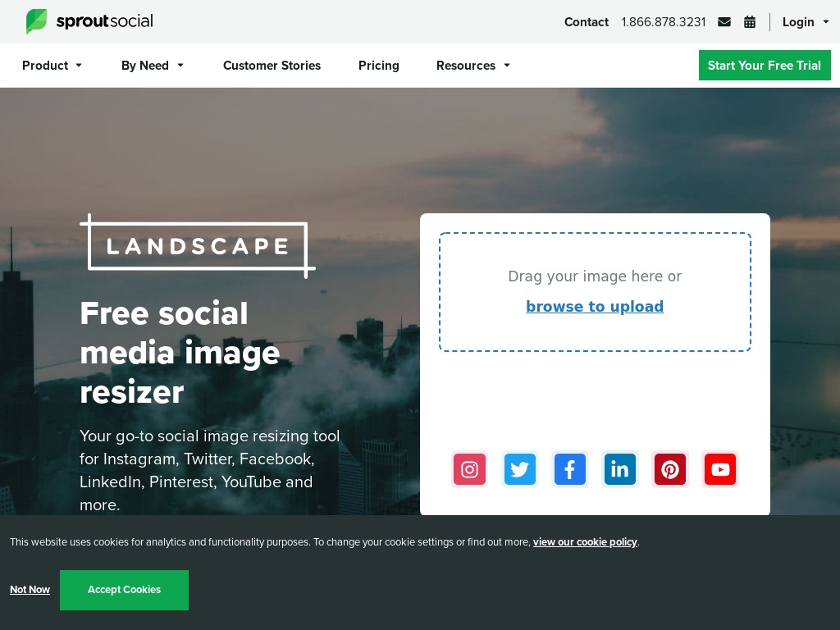Pick the Facebook icon
Image resolution: width=840 pixels, height=630 pixels.
(570, 469)
